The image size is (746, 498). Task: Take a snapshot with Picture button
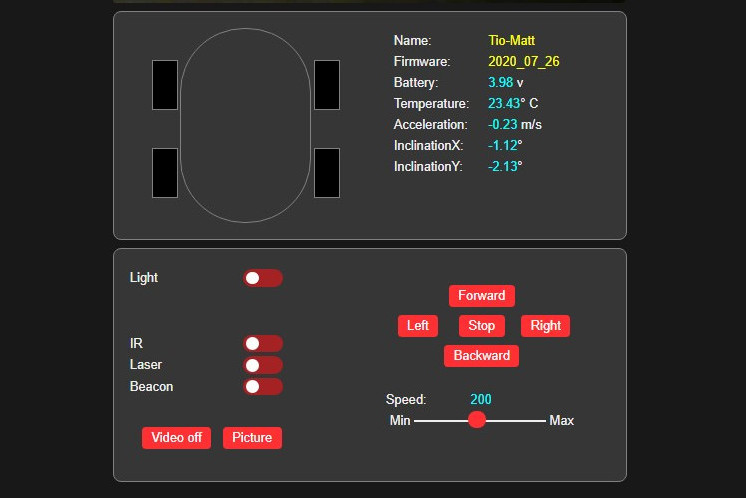click(252, 438)
